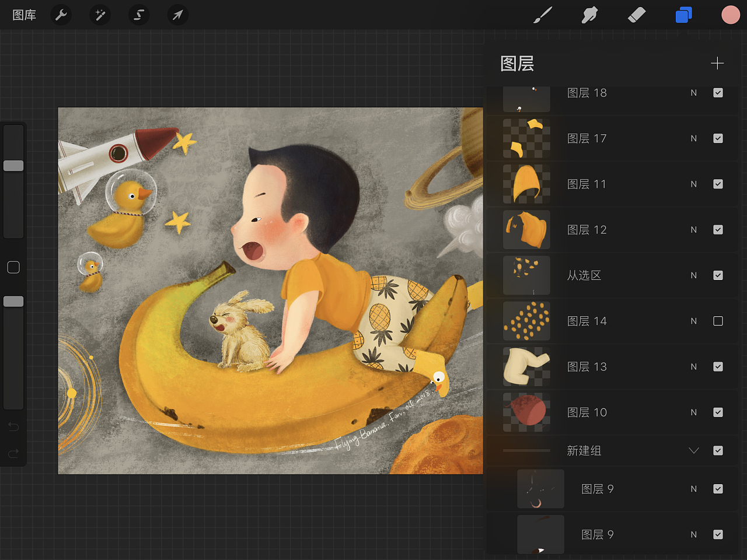The width and height of the screenshot is (747, 560).
Task: Hide the 从选区 layer
Action: pyautogui.click(x=718, y=275)
